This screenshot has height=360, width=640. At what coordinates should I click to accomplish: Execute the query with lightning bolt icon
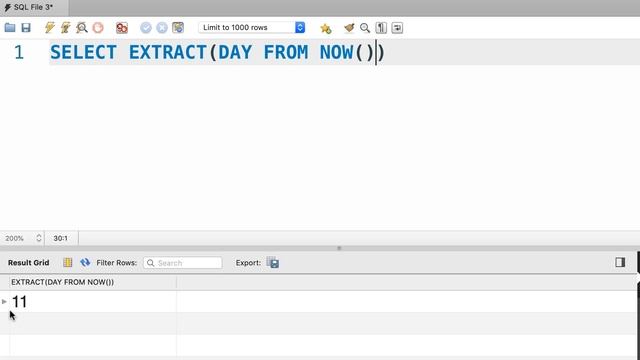pos(50,28)
